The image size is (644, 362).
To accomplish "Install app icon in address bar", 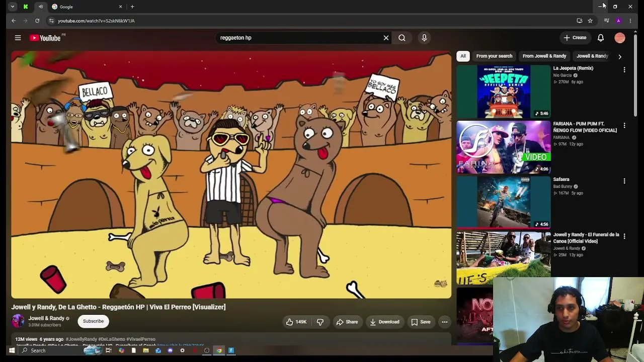I will [x=580, y=21].
